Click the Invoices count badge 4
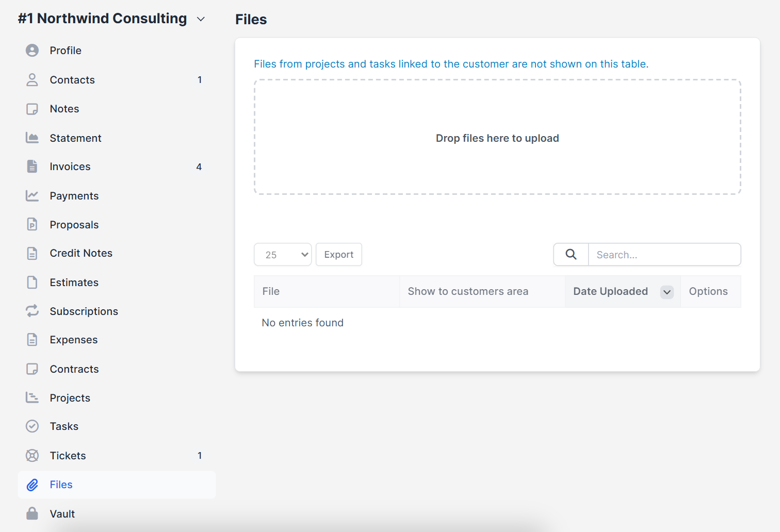 tap(199, 167)
